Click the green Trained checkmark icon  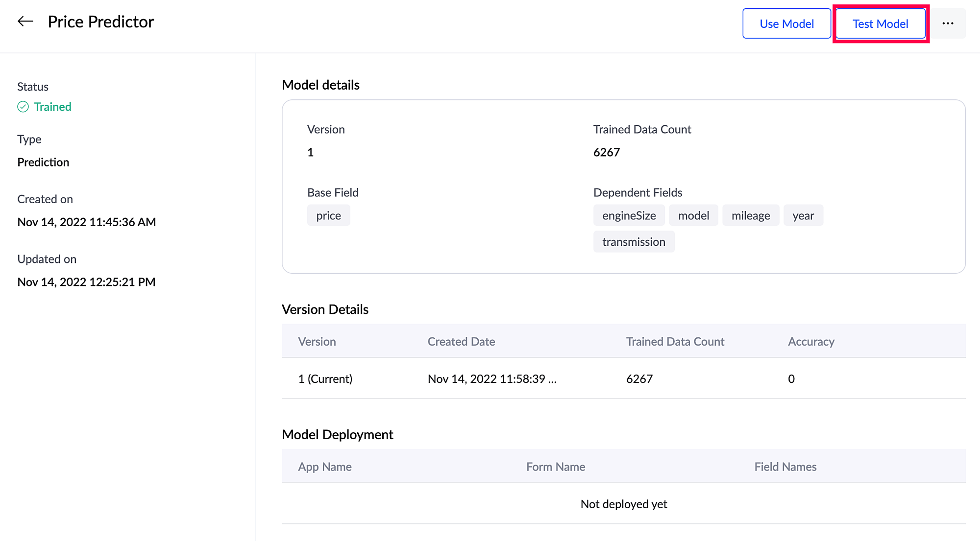23,107
